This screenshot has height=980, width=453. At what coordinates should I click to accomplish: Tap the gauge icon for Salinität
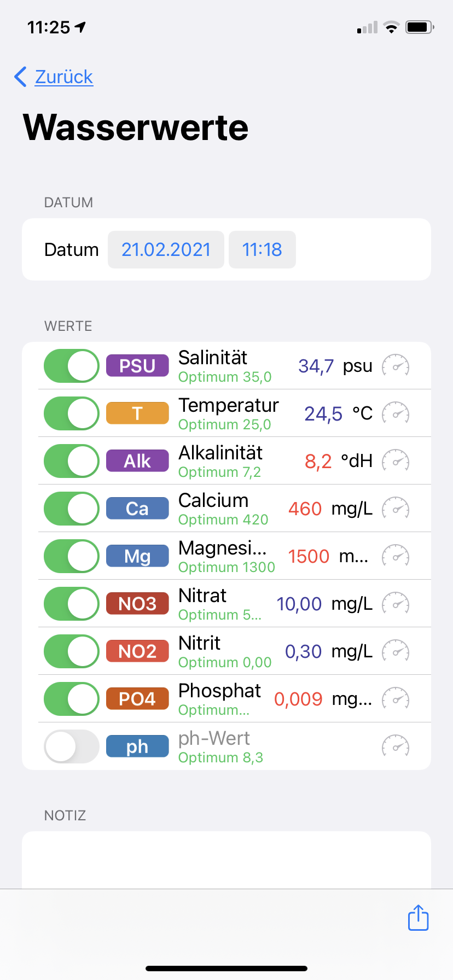click(x=395, y=366)
